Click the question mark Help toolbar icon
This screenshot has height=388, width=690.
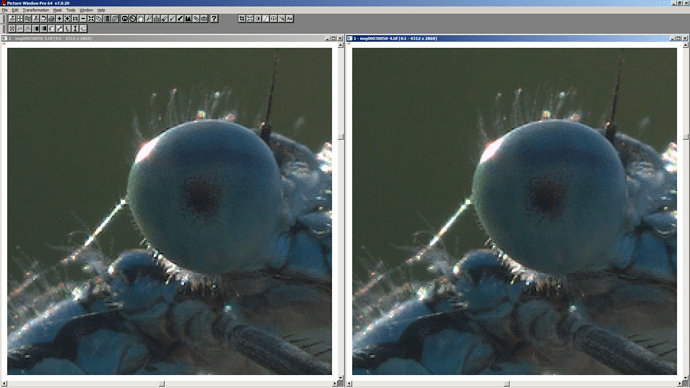[x=214, y=18]
